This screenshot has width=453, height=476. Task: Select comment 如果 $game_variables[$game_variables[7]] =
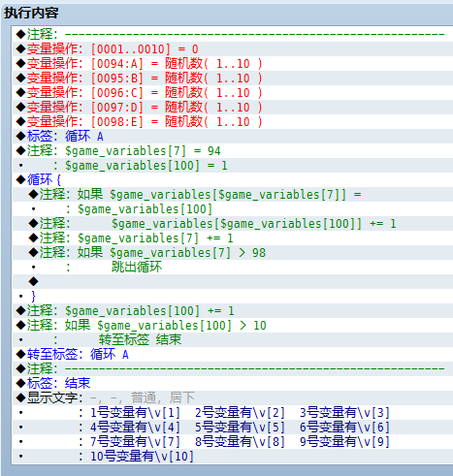232,194
